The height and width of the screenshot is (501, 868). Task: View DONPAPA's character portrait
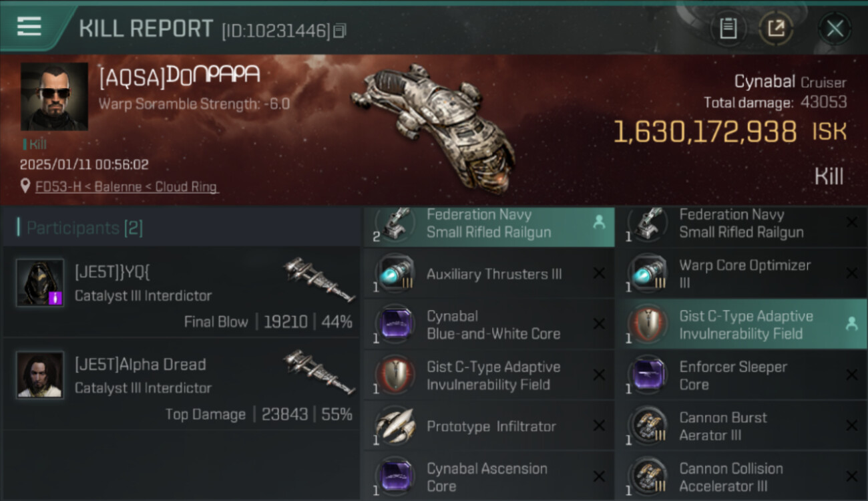[x=54, y=97]
